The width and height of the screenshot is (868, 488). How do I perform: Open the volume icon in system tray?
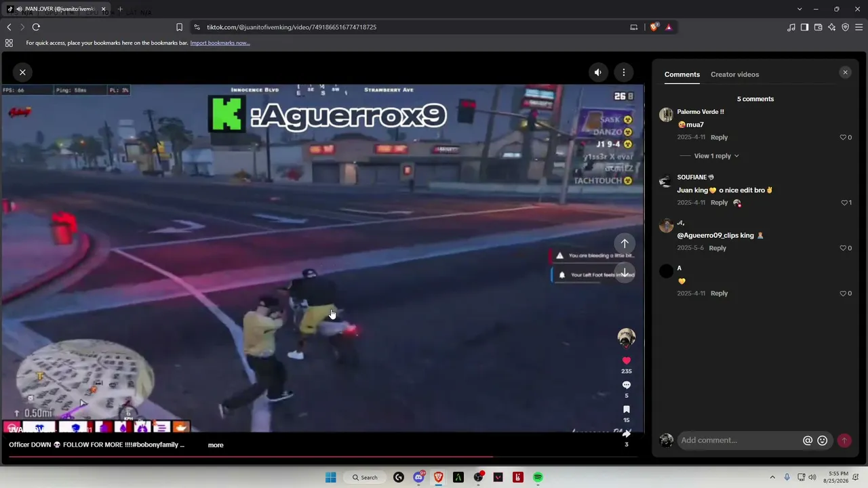click(x=812, y=477)
